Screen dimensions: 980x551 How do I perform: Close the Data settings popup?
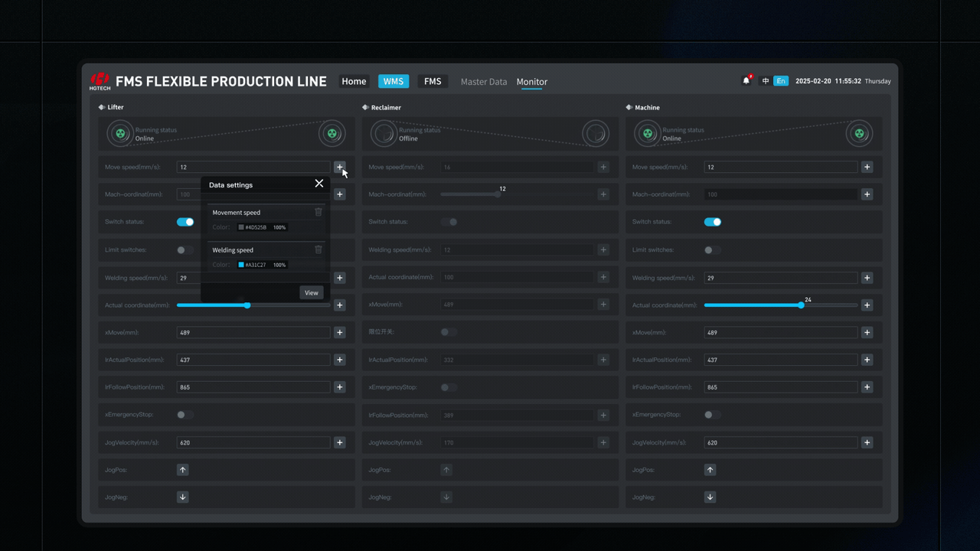(319, 184)
